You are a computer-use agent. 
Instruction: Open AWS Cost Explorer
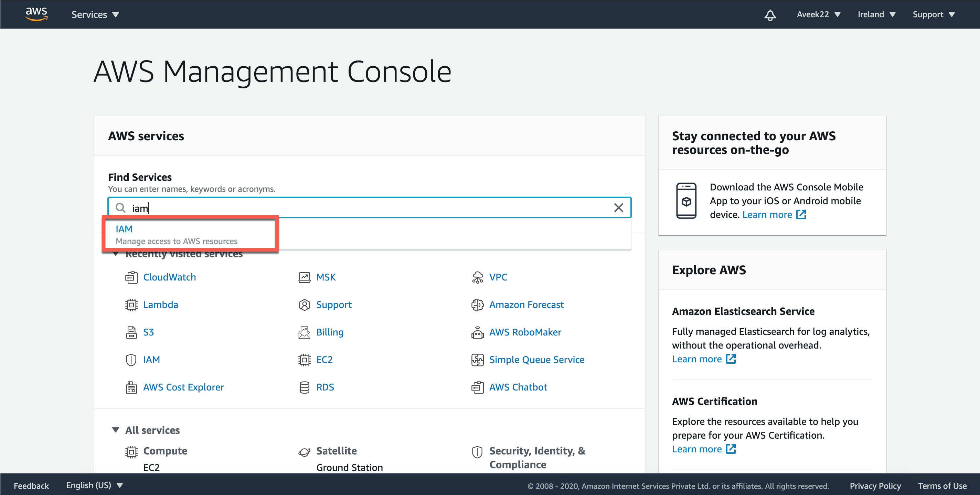point(183,387)
